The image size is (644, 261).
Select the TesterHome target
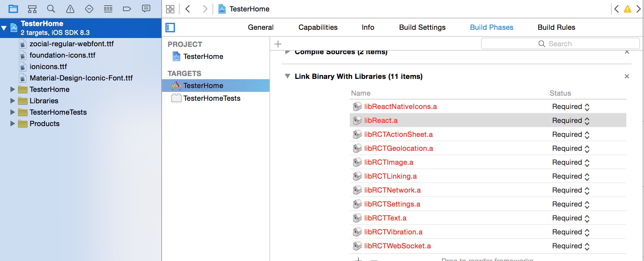215,86
